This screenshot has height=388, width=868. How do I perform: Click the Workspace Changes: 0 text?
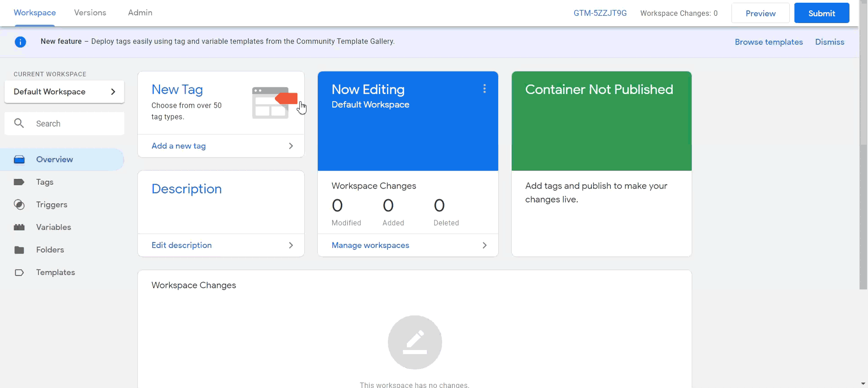(679, 13)
